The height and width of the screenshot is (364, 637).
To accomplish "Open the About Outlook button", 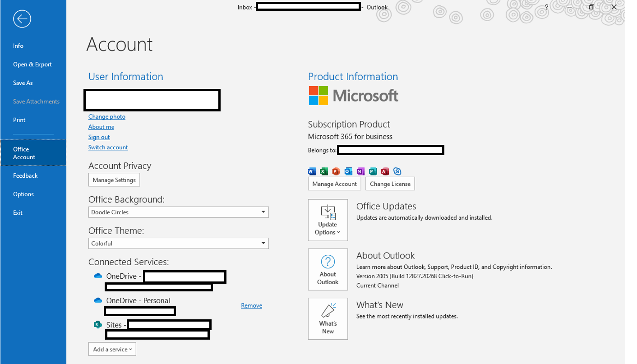I will [x=328, y=269].
